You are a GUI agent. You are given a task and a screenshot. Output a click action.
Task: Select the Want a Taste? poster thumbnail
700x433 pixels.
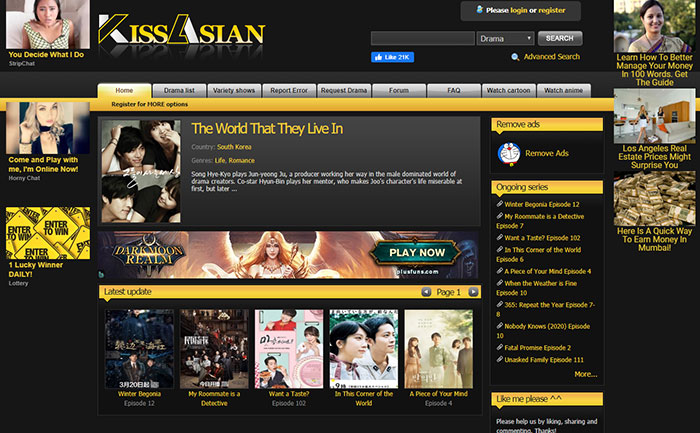coord(289,348)
